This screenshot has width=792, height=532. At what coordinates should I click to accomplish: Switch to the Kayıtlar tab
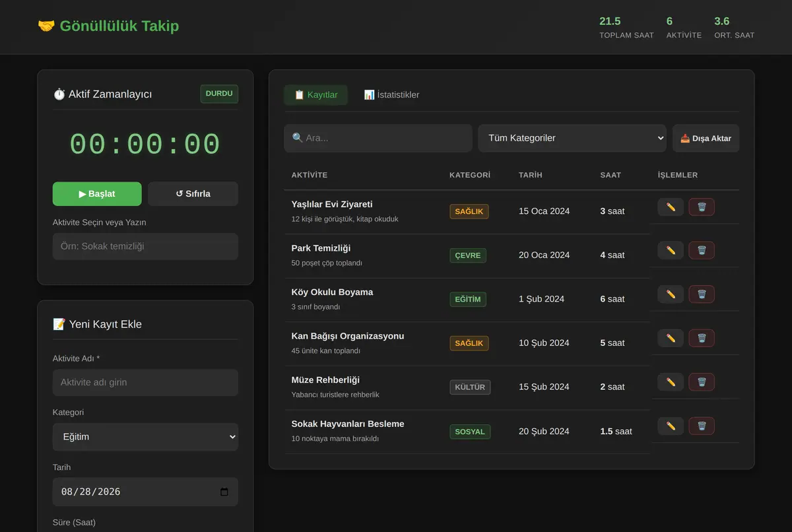pos(316,95)
